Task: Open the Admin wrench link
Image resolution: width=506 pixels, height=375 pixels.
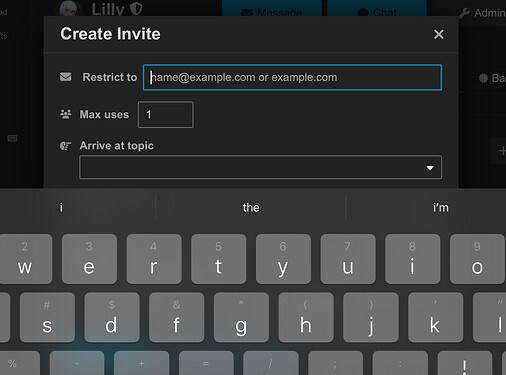Action: pos(482,13)
